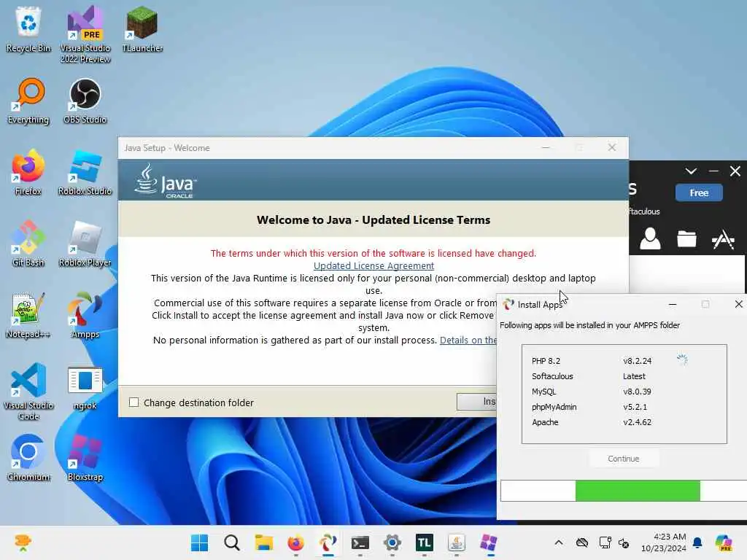Open the Everything search shortcut
The width and height of the screenshot is (747, 560).
click(28, 101)
